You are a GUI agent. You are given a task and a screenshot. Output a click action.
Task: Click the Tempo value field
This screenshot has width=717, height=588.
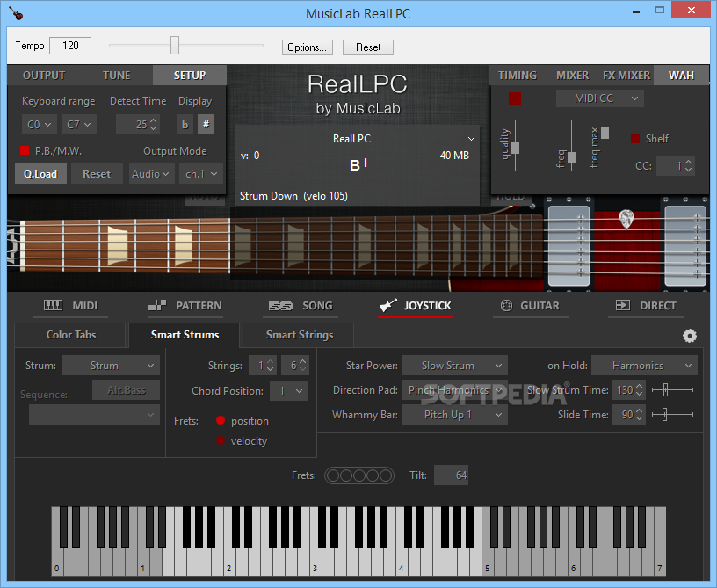pyautogui.click(x=70, y=46)
